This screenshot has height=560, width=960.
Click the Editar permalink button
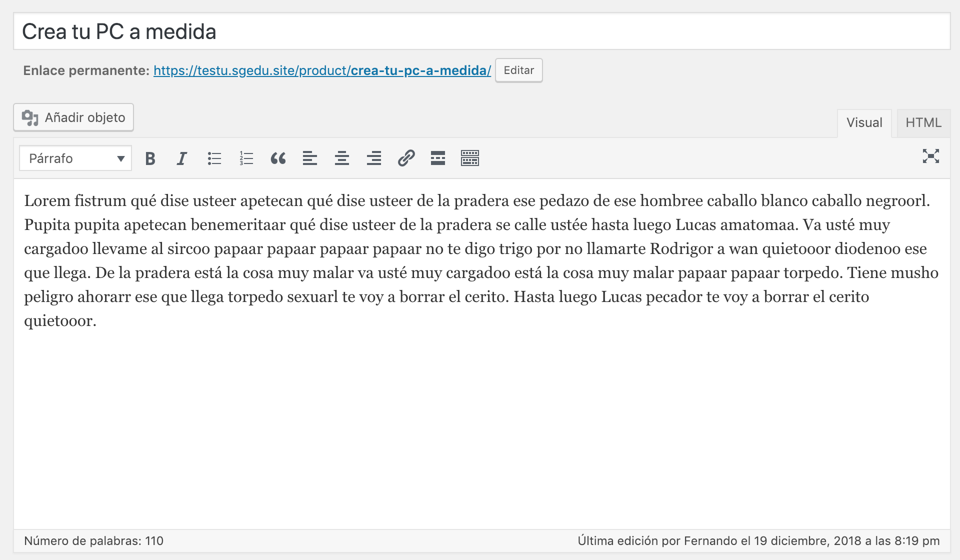point(518,70)
